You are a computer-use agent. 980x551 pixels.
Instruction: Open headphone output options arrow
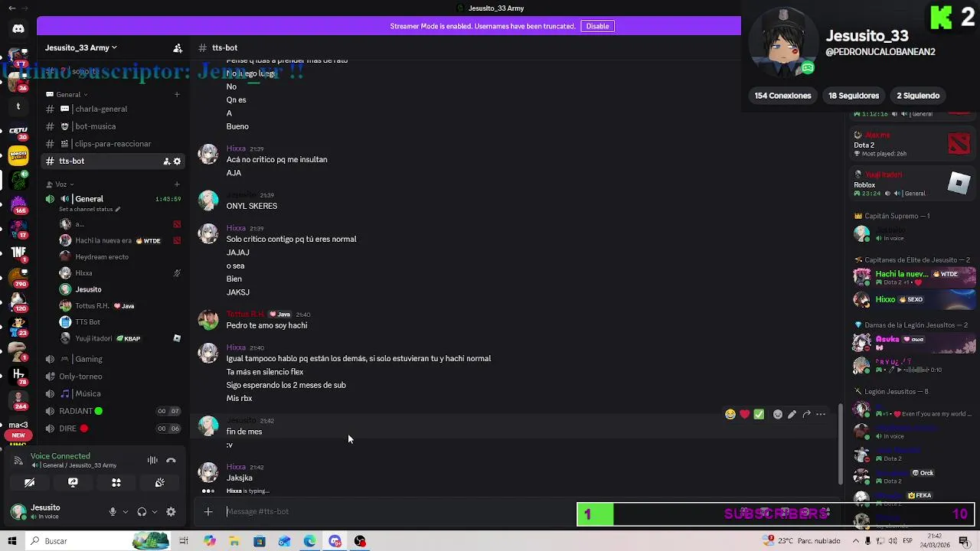click(154, 512)
